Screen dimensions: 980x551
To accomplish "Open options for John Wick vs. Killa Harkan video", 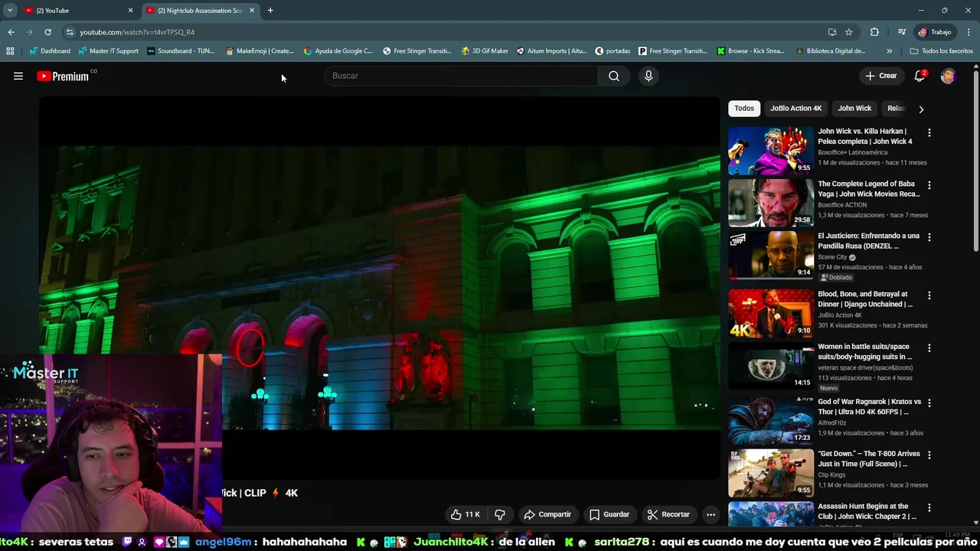I will pos(929,132).
